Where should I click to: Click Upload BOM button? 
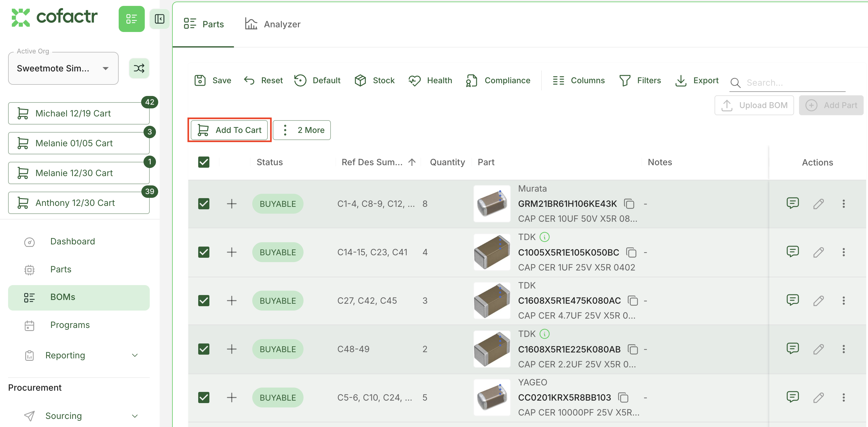coord(754,105)
